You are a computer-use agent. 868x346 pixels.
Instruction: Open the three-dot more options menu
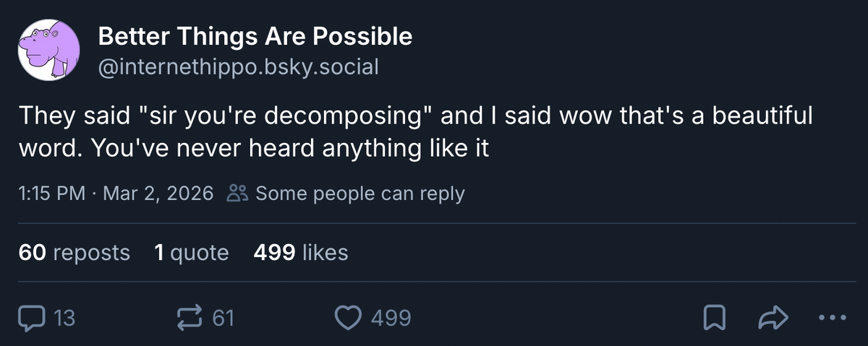coord(831,318)
